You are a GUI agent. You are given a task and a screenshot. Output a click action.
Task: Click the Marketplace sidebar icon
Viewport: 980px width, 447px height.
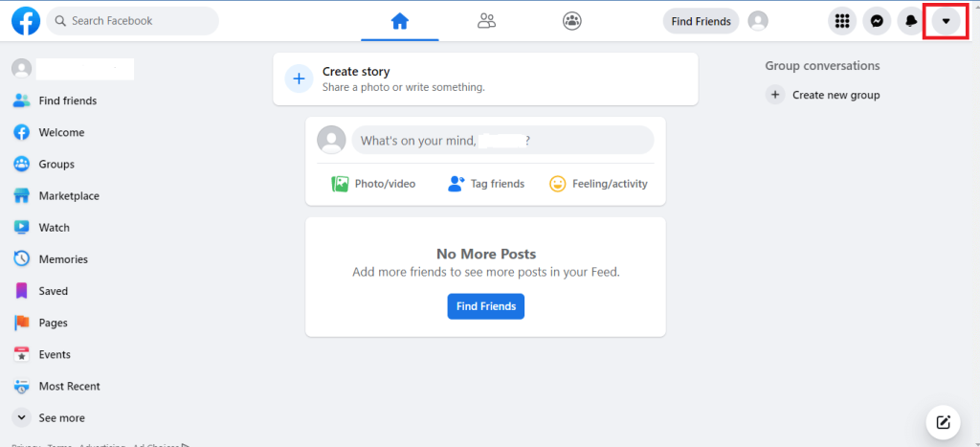[22, 195]
